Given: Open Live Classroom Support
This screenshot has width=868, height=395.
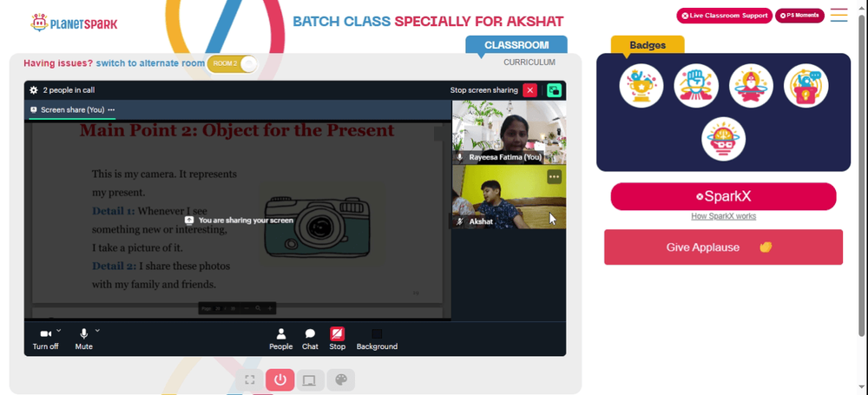Looking at the screenshot, I should [x=724, y=16].
